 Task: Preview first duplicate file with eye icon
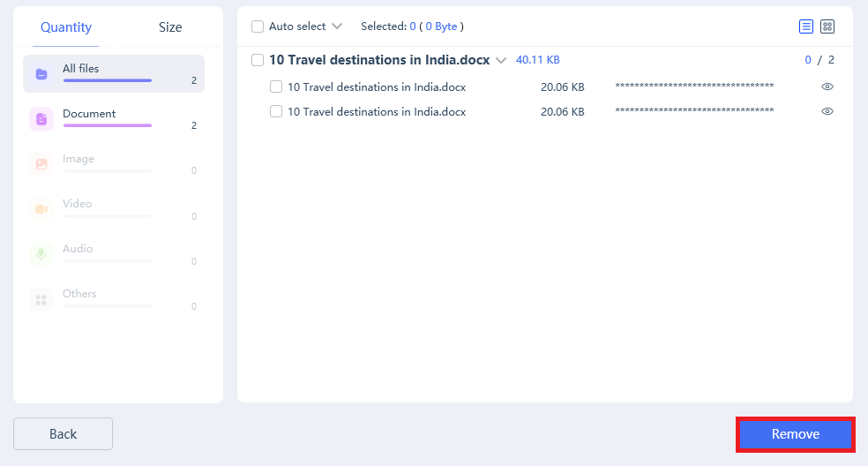click(x=827, y=86)
